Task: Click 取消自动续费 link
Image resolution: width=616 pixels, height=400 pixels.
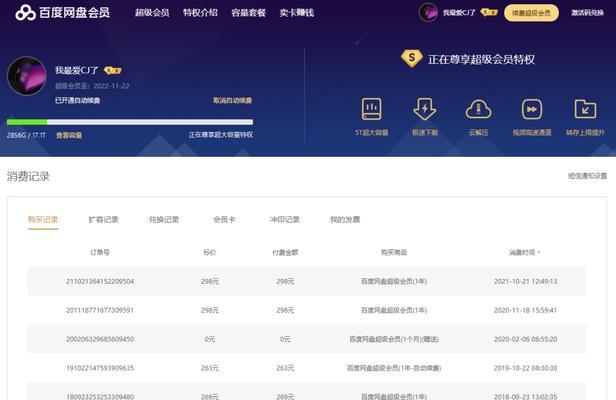Action: point(233,101)
